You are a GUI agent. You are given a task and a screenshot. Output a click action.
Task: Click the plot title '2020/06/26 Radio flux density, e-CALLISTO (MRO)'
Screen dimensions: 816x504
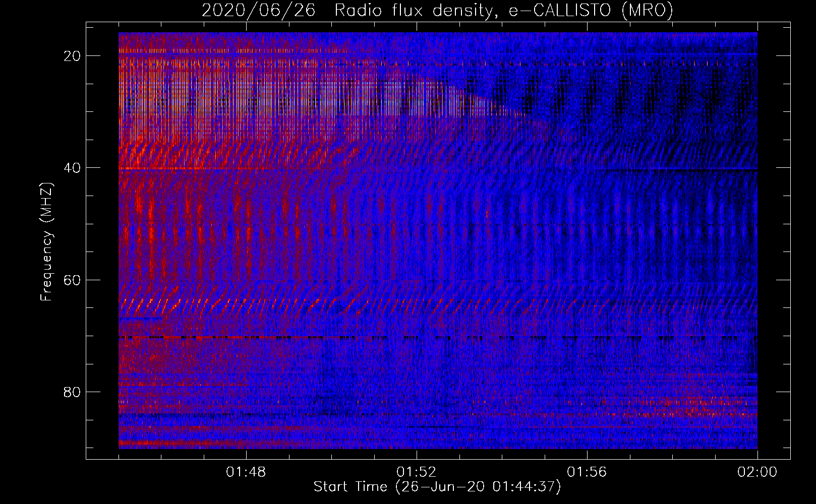[437, 11]
